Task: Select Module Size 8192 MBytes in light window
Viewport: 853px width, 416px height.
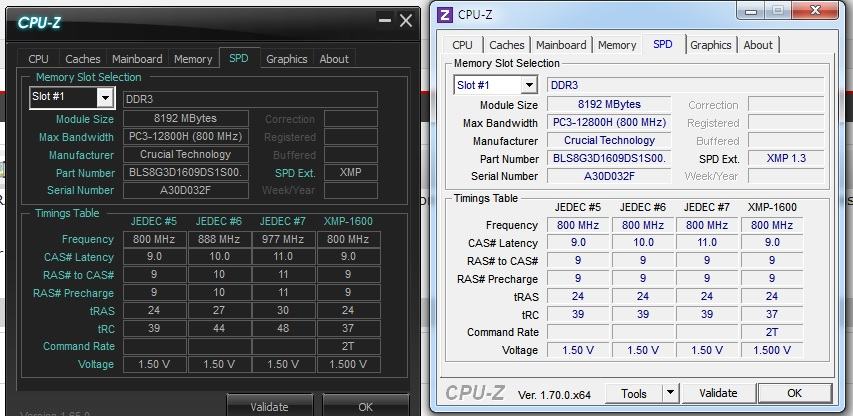Action: pyautogui.click(x=609, y=104)
